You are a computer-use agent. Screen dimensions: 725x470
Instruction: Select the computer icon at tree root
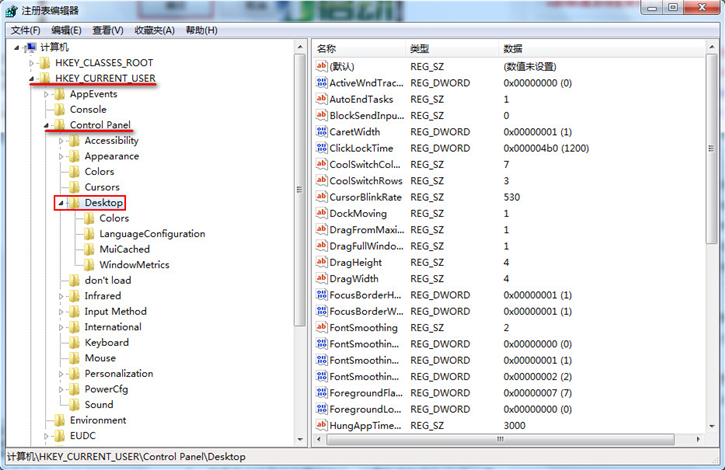coord(30,47)
